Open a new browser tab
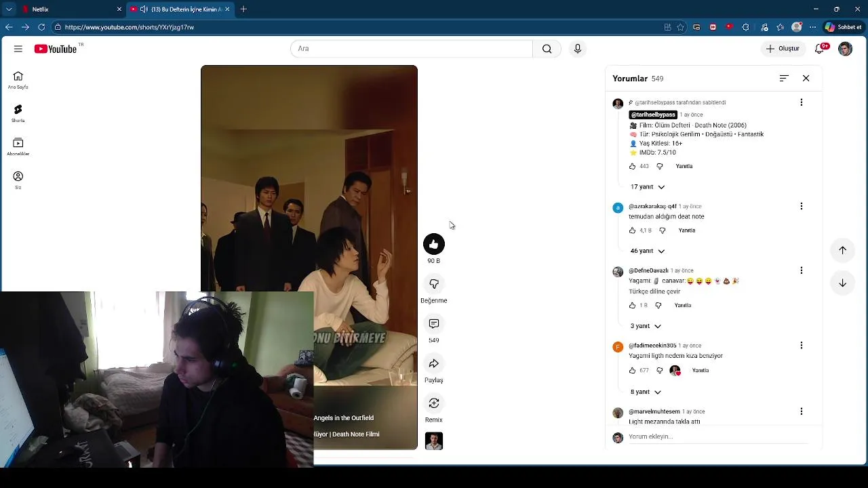This screenshot has width=868, height=488. coord(243,9)
